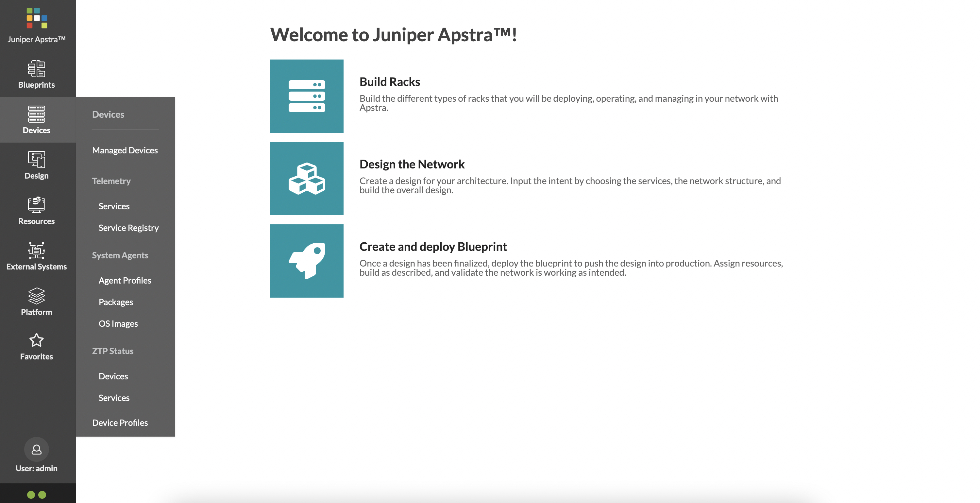The width and height of the screenshot is (980, 503).
Task: Click the Design the Network cubes tile
Action: 307,179
